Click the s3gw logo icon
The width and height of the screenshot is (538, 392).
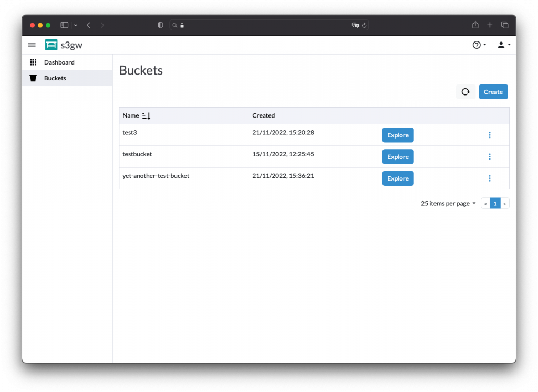pos(51,45)
